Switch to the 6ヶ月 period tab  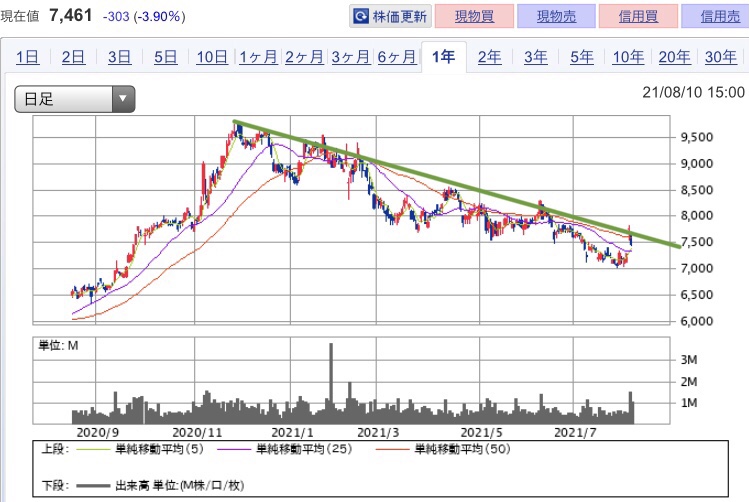(x=397, y=57)
